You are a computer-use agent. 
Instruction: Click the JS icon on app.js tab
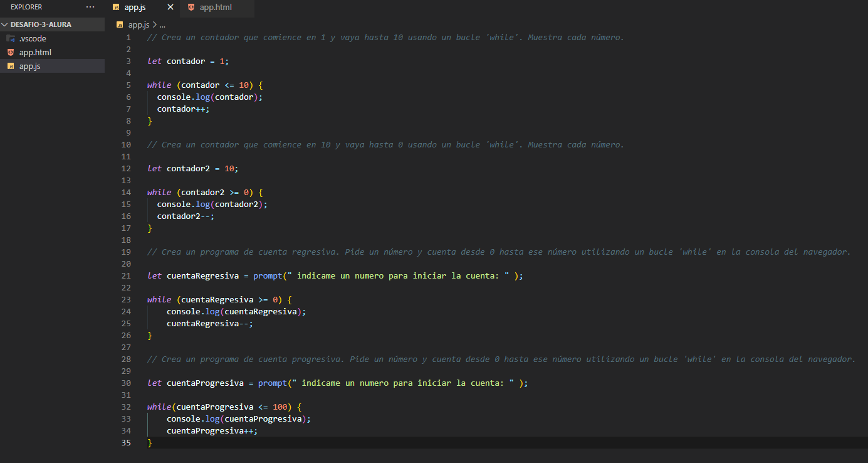116,8
